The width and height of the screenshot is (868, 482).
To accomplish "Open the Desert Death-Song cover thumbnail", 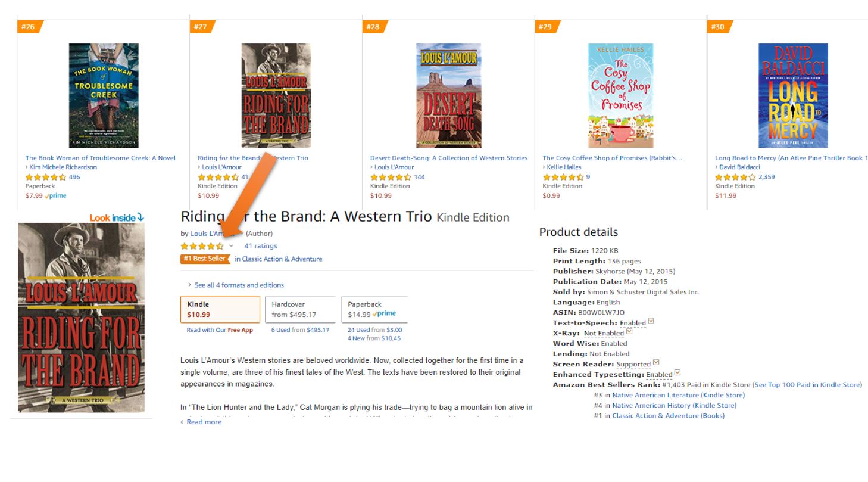I will pos(448,95).
